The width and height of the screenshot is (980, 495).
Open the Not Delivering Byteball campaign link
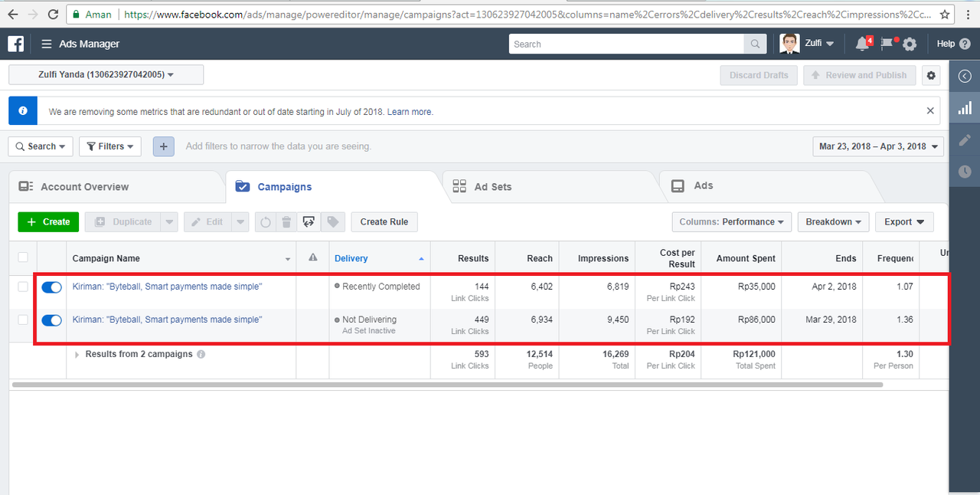click(x=167, y=320)
